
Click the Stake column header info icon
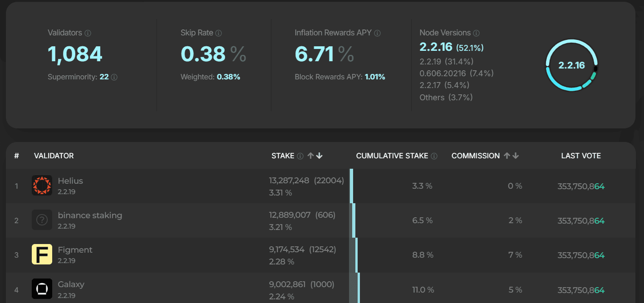[300, 156]
